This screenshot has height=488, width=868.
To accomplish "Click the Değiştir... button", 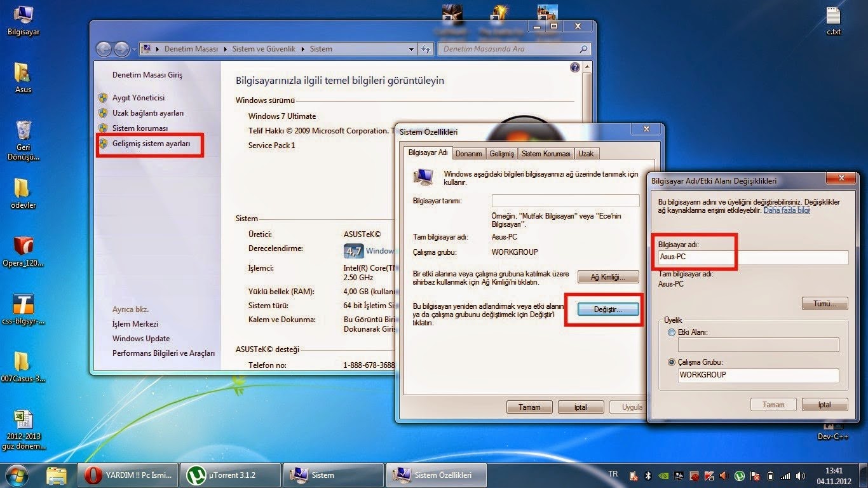I will tap(607, 309).
